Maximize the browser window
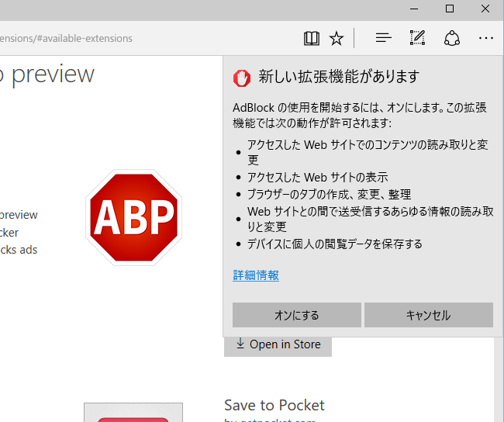 coord(450,9)
